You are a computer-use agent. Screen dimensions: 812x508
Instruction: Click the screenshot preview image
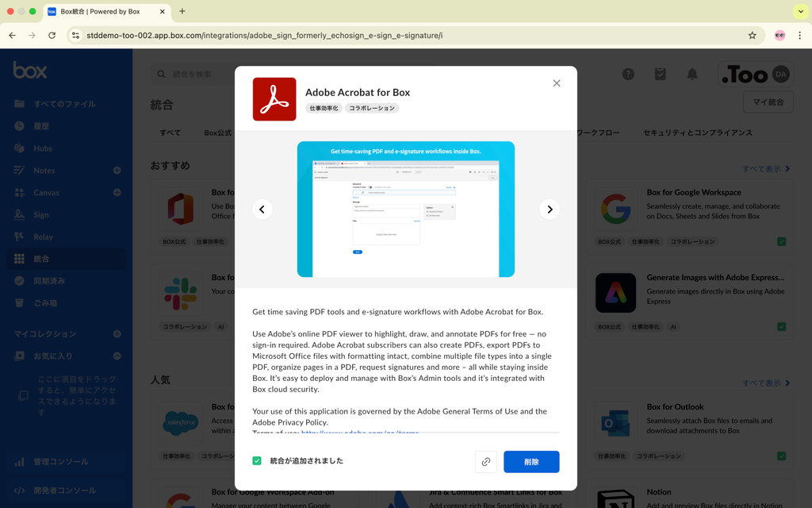point(406,210)
